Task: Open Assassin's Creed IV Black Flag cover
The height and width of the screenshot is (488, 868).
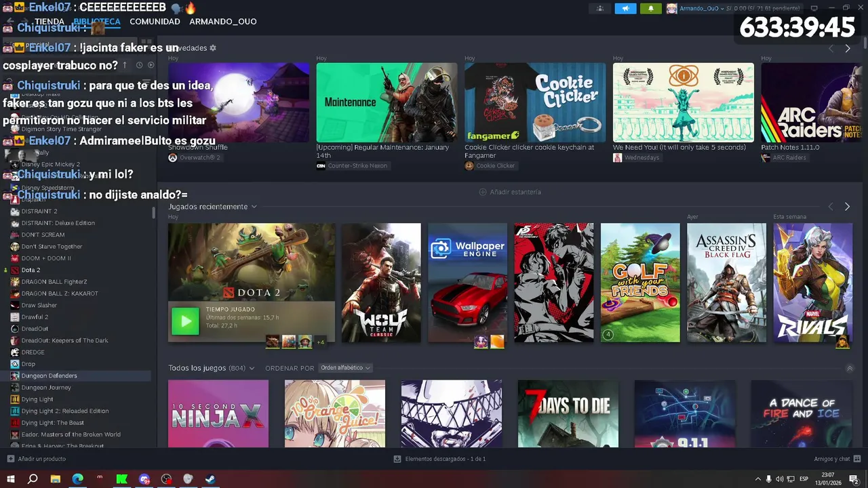Action: click(x=726, y=283)
